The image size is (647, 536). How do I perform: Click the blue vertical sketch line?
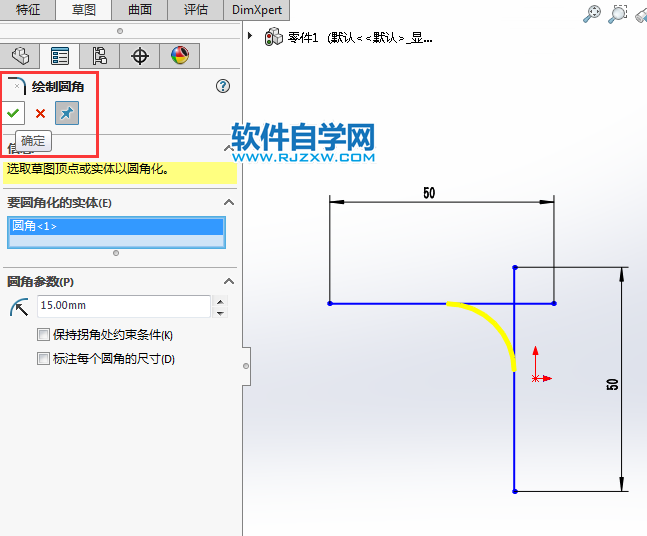pyautogui.click(x=515, y=431)
